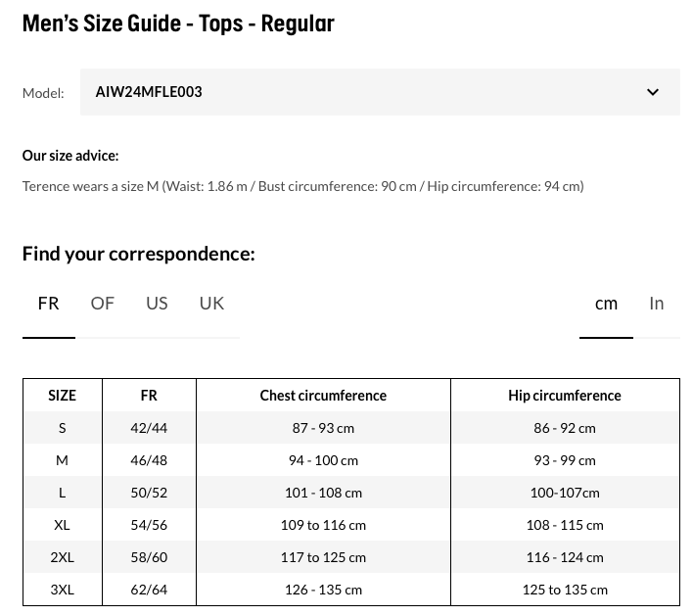Select the size L row label
Image resolution: width=693 pixels, height=616 pixels.
tap(63, 493)
